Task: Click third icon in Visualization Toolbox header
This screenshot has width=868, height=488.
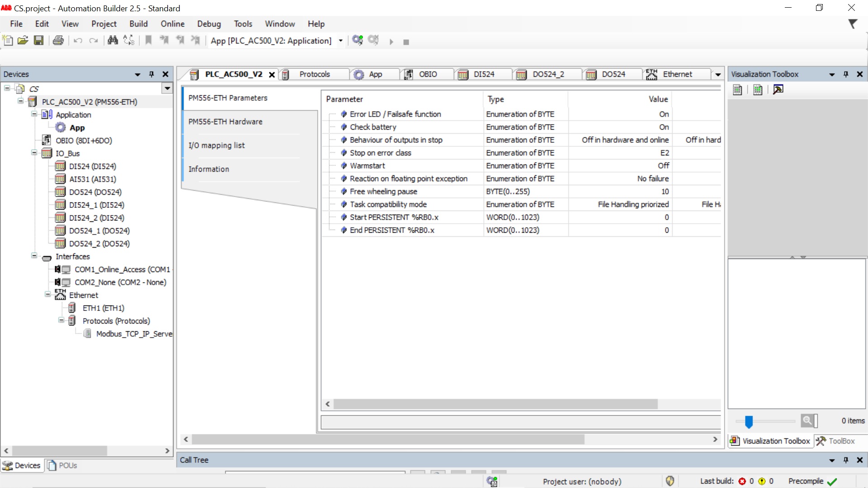Action: (778, 89)
